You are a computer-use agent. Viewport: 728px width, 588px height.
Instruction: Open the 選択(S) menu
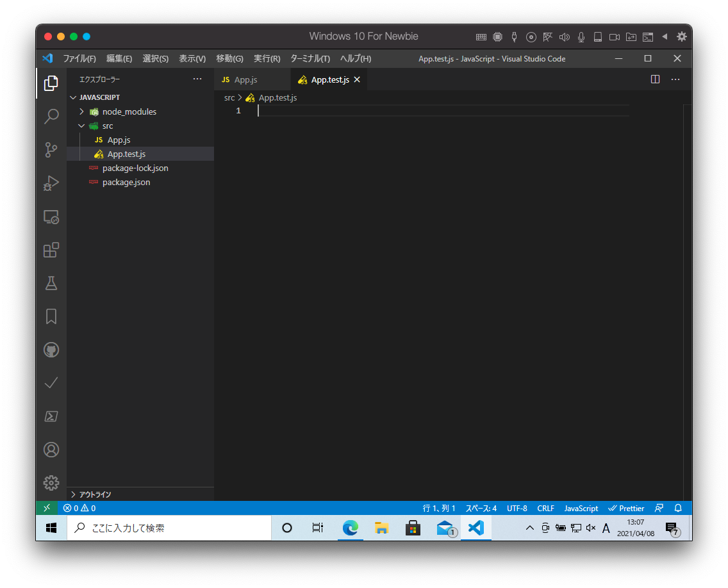tap(156, 58)
